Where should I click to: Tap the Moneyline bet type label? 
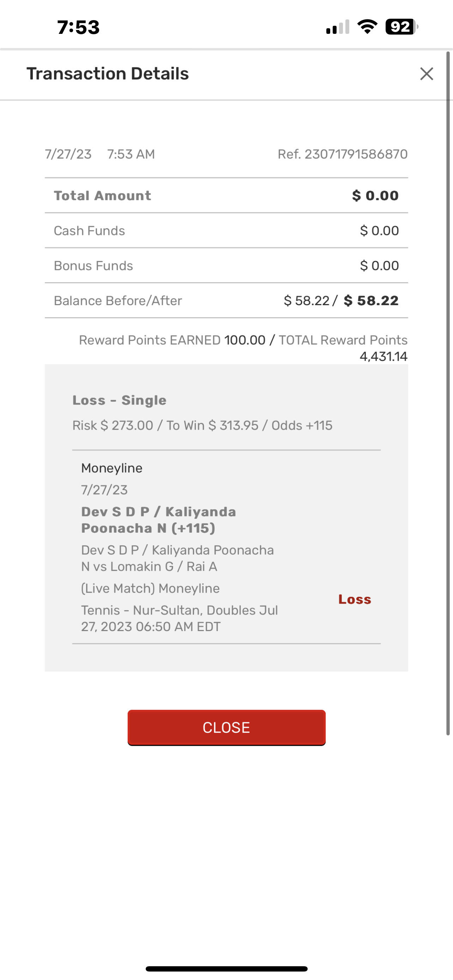pos(112,468)
